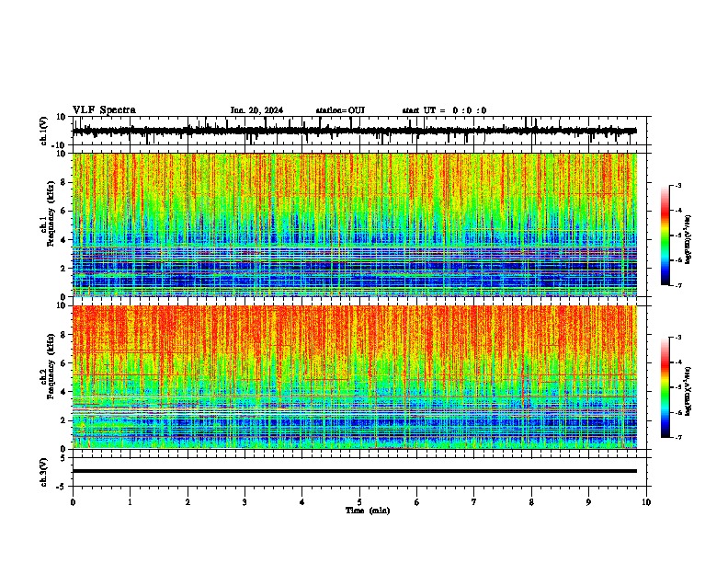The width and height of the screenshot is (728, 563).
Task: Click the log(PSD) label beside ch.1 colorbar
Action: pyautogui.click(x=688, y=239)
